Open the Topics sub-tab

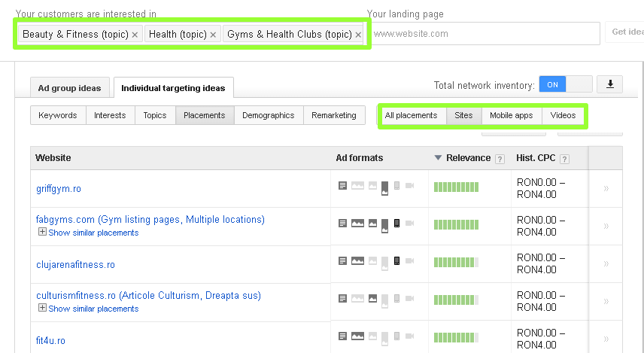[x=155, y=115]
